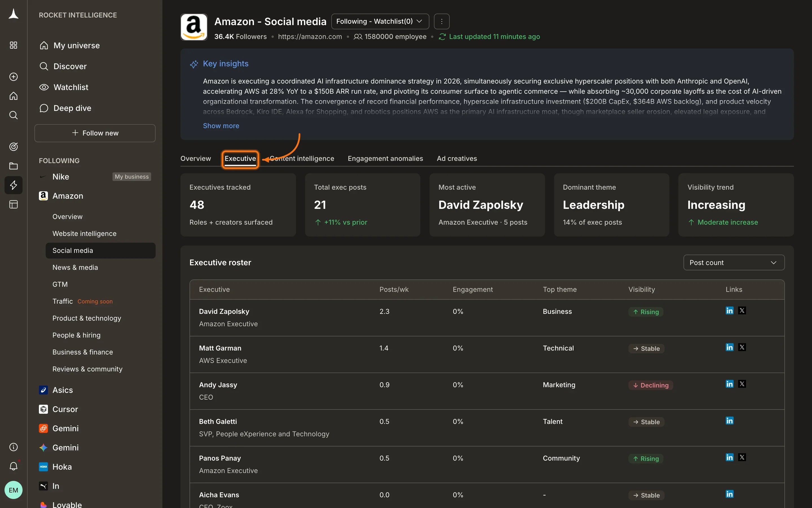Open Aicha Evans's LinkedIn link
This screenshot has height=508, width=812.
click(729, 494)
